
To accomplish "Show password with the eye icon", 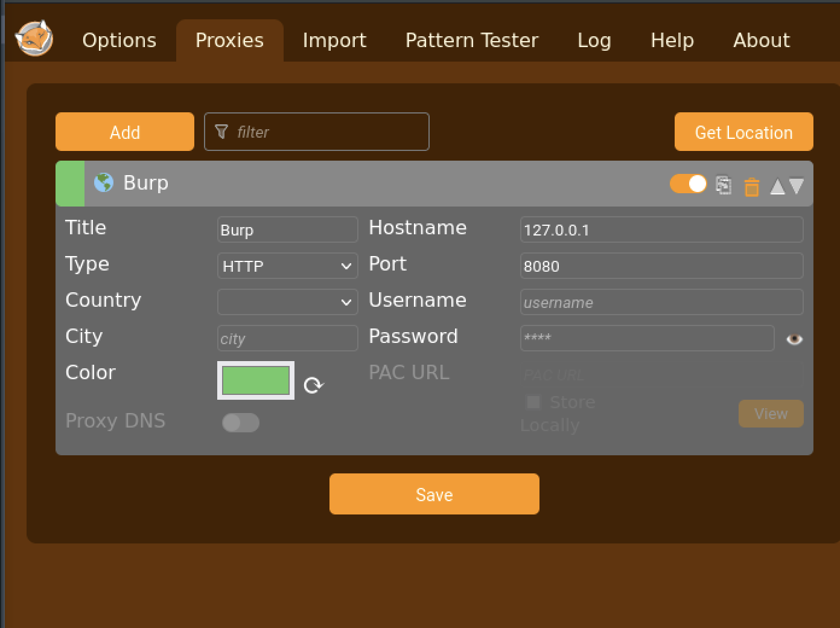I will 794,339.
